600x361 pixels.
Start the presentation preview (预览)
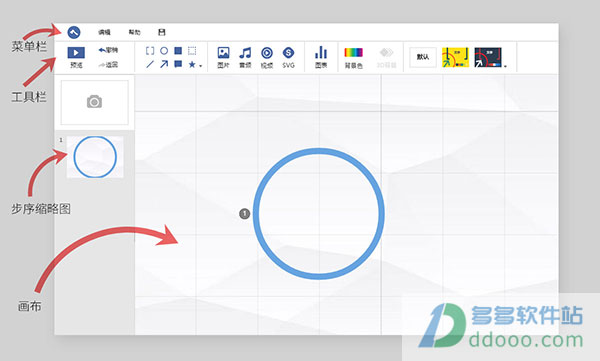[76, 57]
